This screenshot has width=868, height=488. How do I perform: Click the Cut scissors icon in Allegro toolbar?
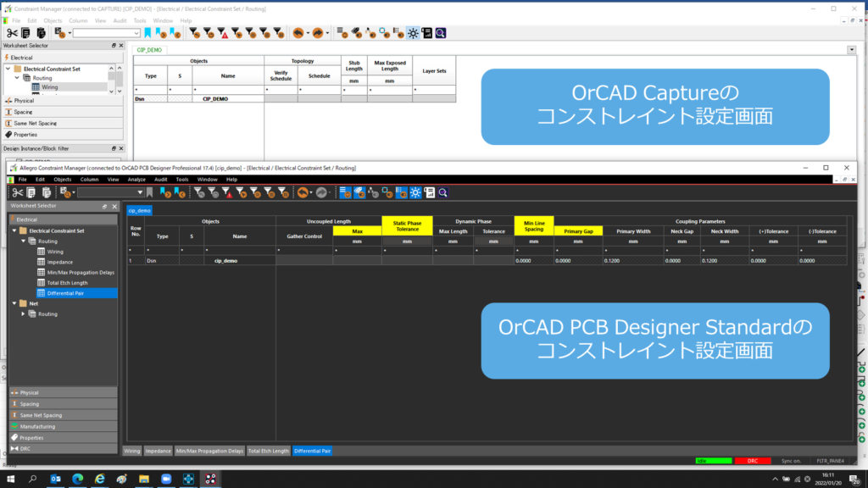(x=18, y=192)
